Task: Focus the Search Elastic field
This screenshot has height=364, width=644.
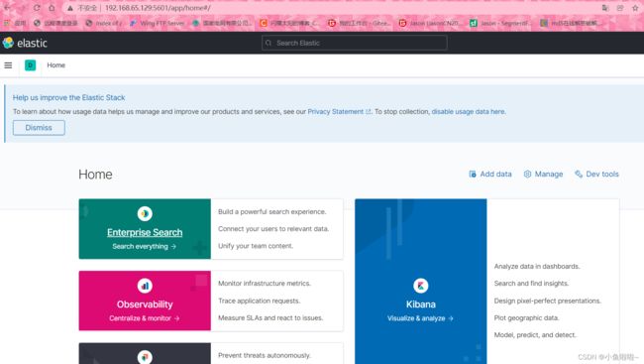Action: (x=354, y=43)
